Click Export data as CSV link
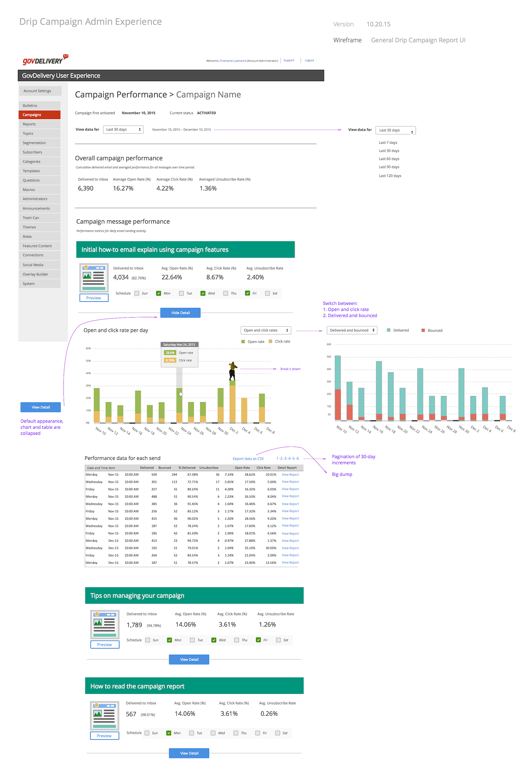 (248, 459)
